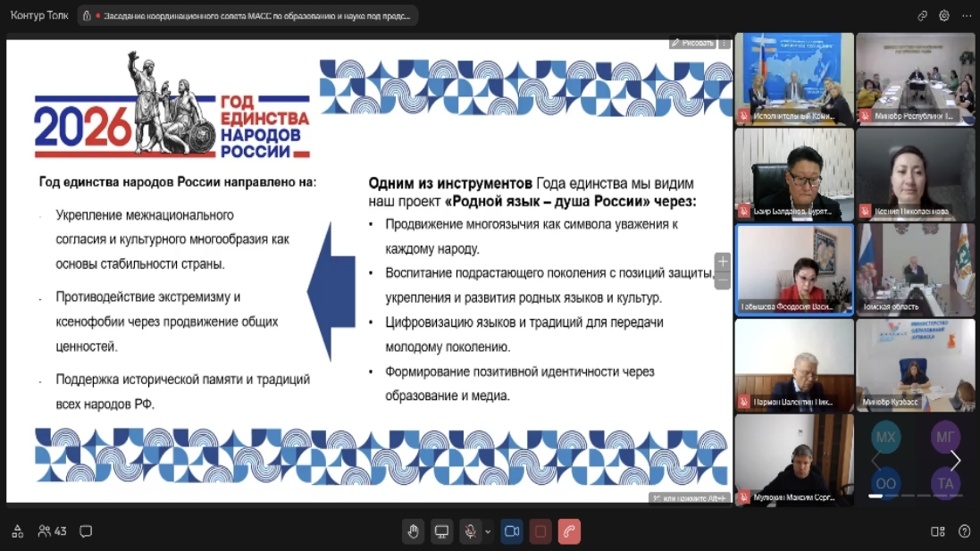Select Баир Балданов participant video tile
This screenshot has width=980, height=551.
pos(794,175)
